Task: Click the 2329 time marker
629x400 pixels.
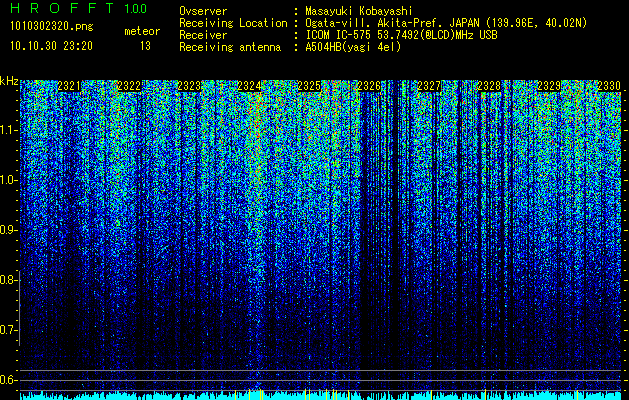Action: tap(549, 86)
